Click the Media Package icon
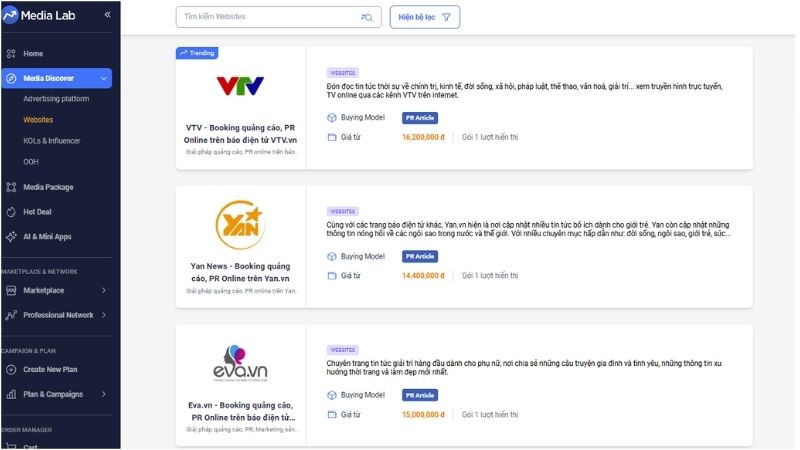 (x=11, y=187)
